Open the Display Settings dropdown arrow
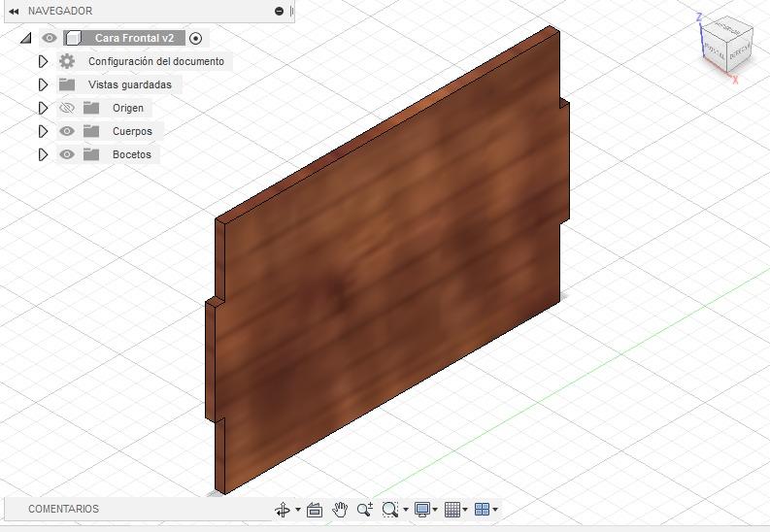 click(435, 510)
